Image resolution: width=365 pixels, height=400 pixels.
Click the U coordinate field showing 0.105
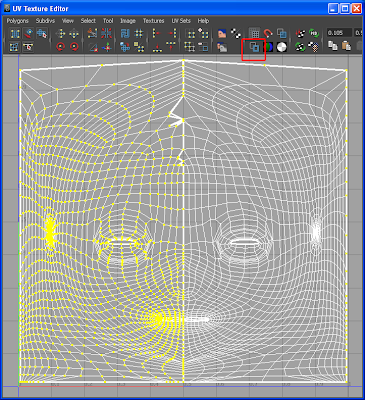pyautogui.click(x=339, y=33)
